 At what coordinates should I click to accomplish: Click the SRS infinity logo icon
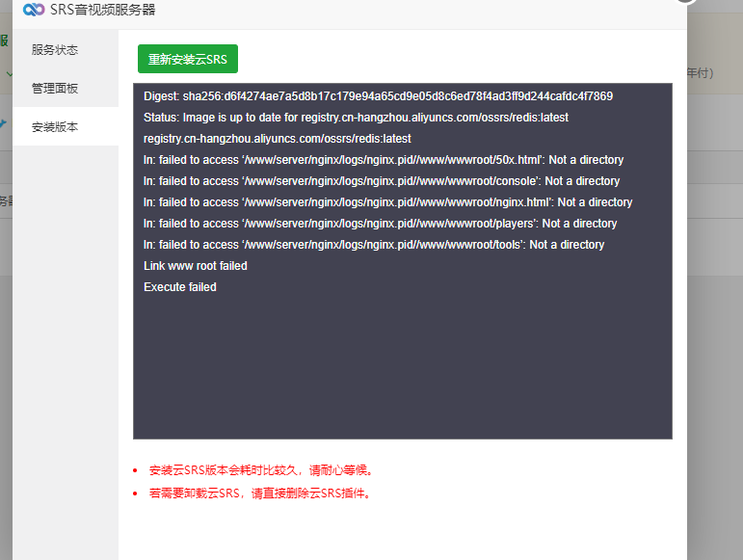click(33, 10)
